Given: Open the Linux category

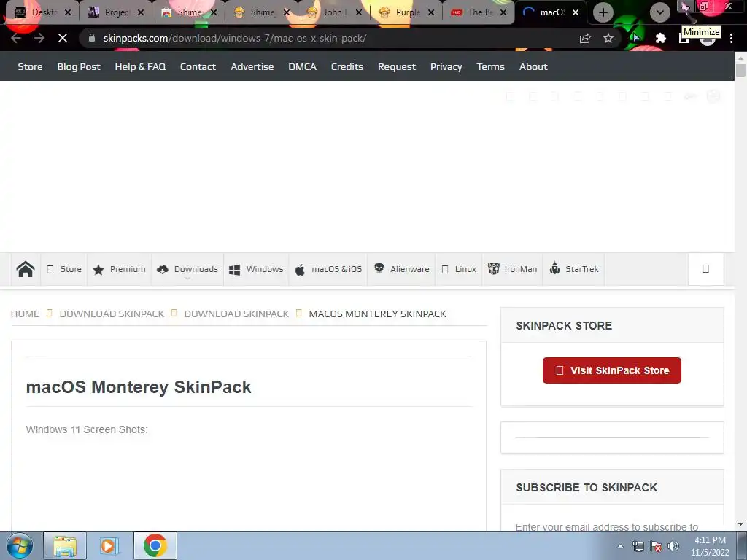Looking at the screenshot, I should tap(459, 269).
